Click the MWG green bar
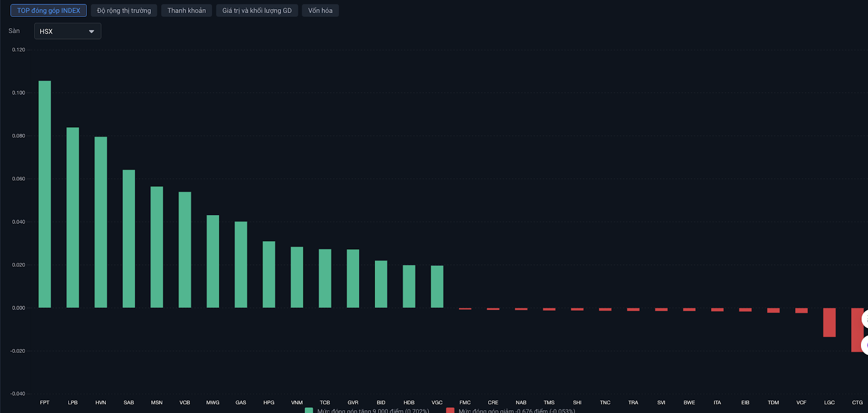The height and width of the screenshot is (413, 868). pos(213,261)
